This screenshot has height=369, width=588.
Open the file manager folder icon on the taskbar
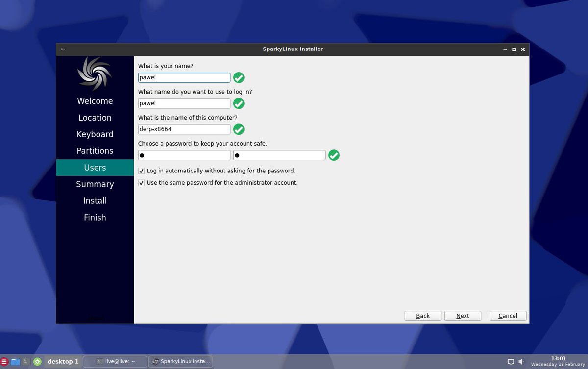tap(15, 362)
